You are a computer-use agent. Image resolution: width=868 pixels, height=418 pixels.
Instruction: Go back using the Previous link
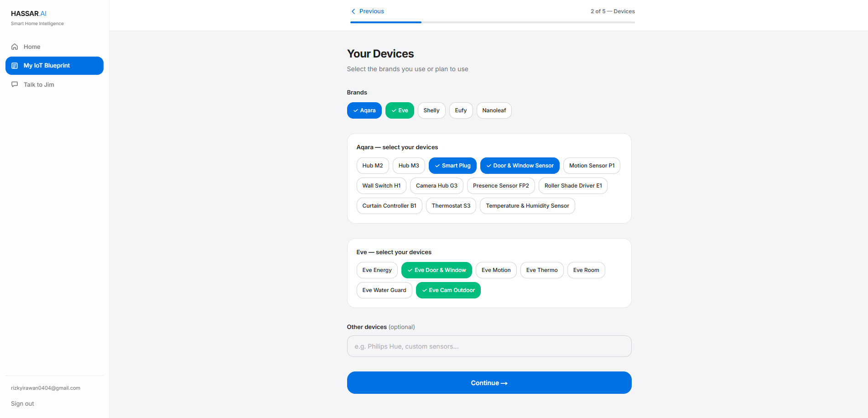tap(368, 11)
